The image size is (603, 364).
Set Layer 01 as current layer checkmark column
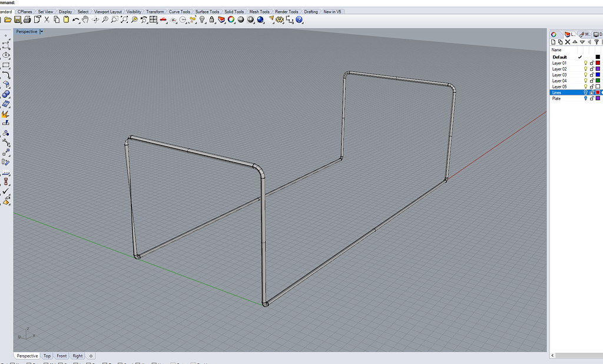(580, 62)
